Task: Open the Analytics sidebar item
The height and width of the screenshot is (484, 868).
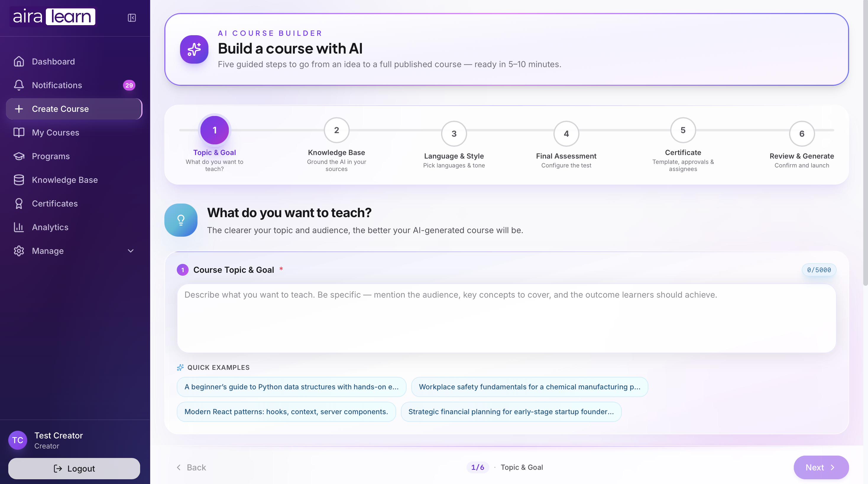Action: click(x=74, y=227)
